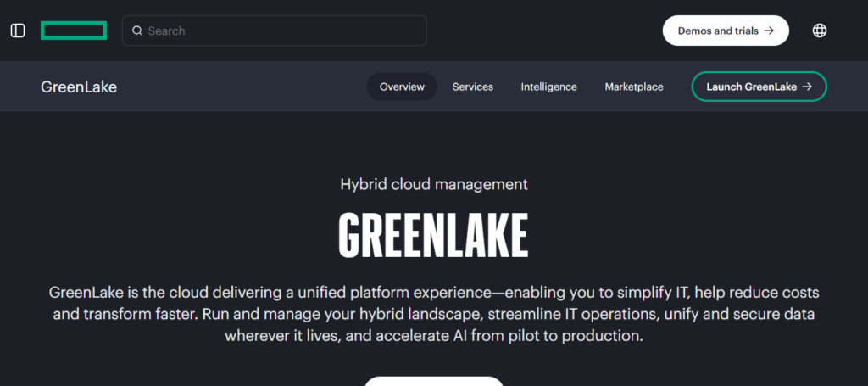Click into the Search field
The width and height of the screenshot is (868, 386).
[x=274, y=31]
